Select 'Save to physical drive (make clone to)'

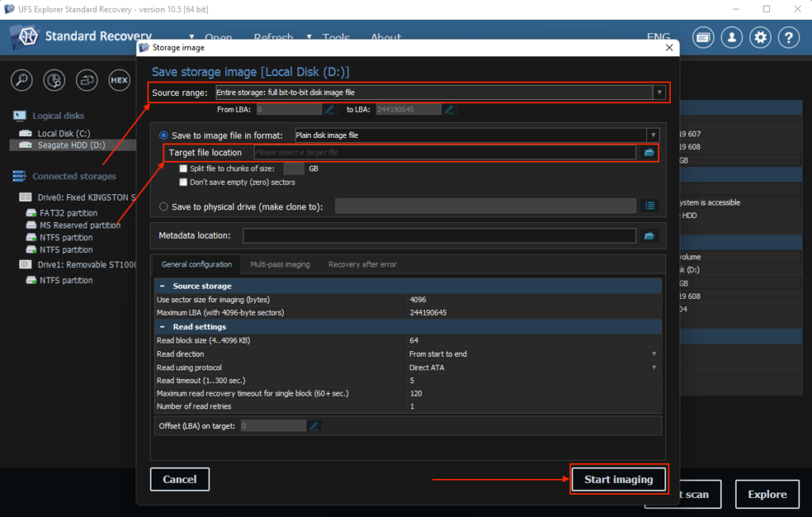tap(164, 206)
